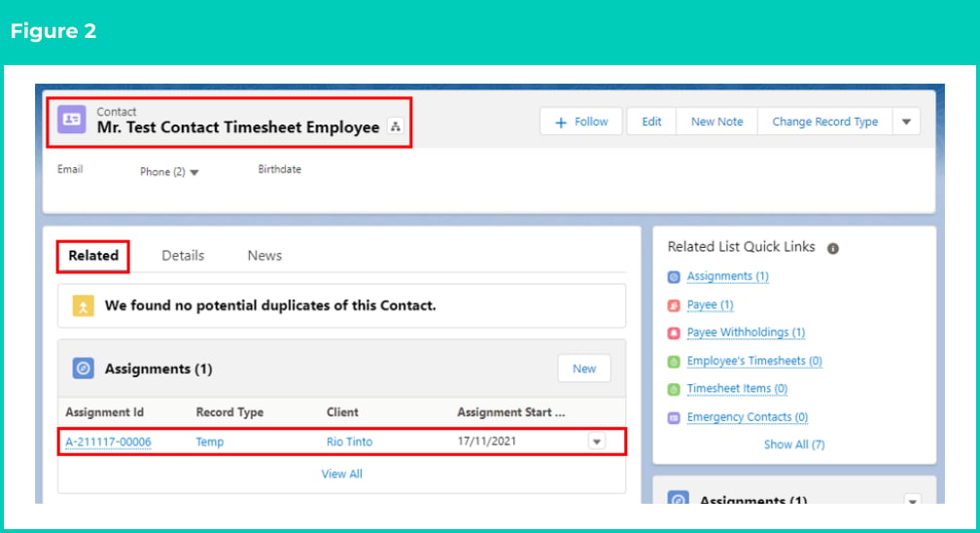Create a New Note

coord(717,122)
